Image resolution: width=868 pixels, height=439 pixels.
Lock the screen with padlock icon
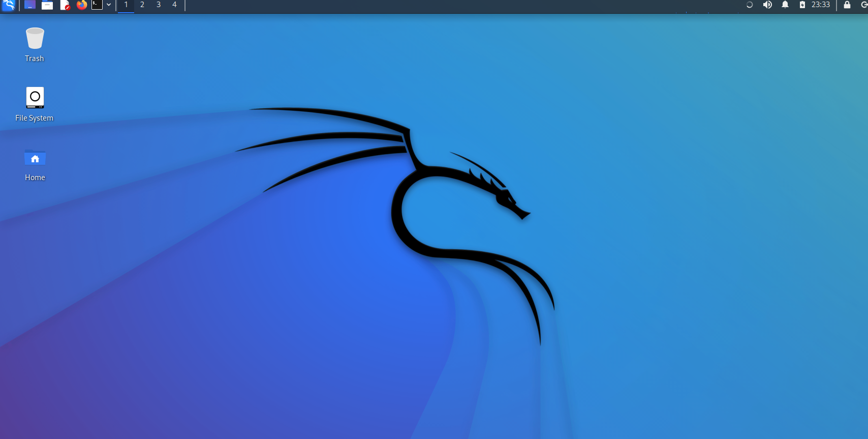(847, 5)
